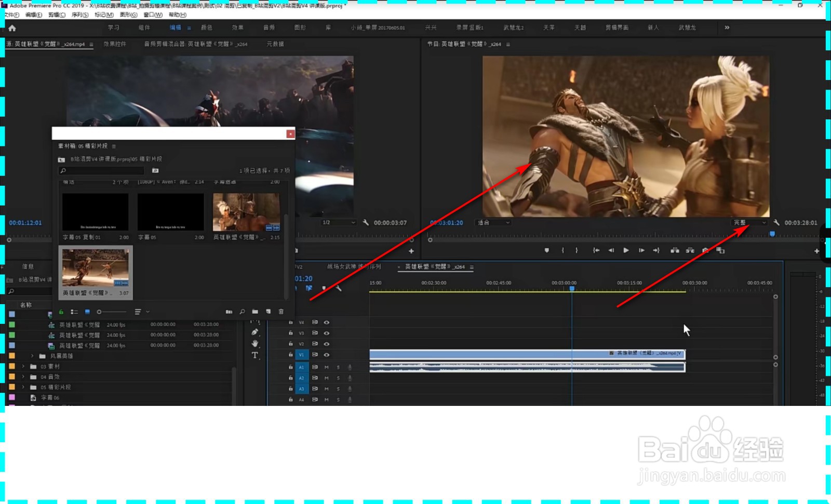
Task: Open the 序列(S) menu
Action: (x=80, y=15)
